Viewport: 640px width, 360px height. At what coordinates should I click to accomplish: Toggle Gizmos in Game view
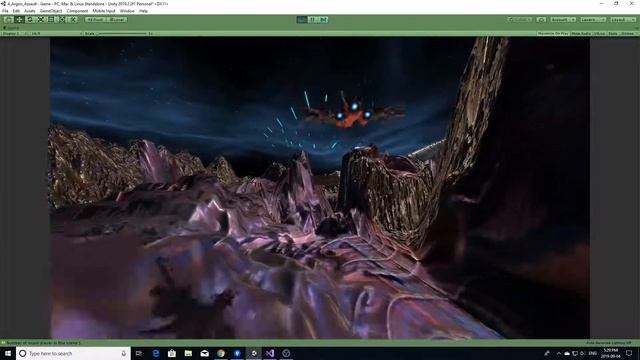pyautogui.click(x=628, y=33)
